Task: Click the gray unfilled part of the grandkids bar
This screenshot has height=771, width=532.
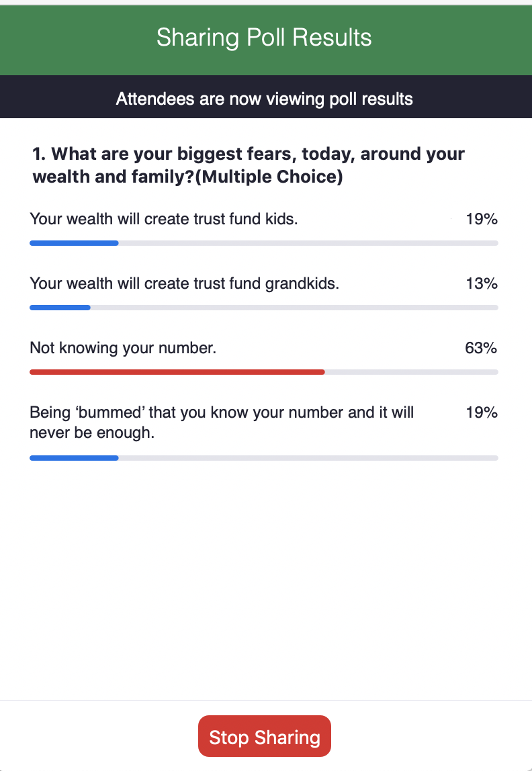Action: 294,308
